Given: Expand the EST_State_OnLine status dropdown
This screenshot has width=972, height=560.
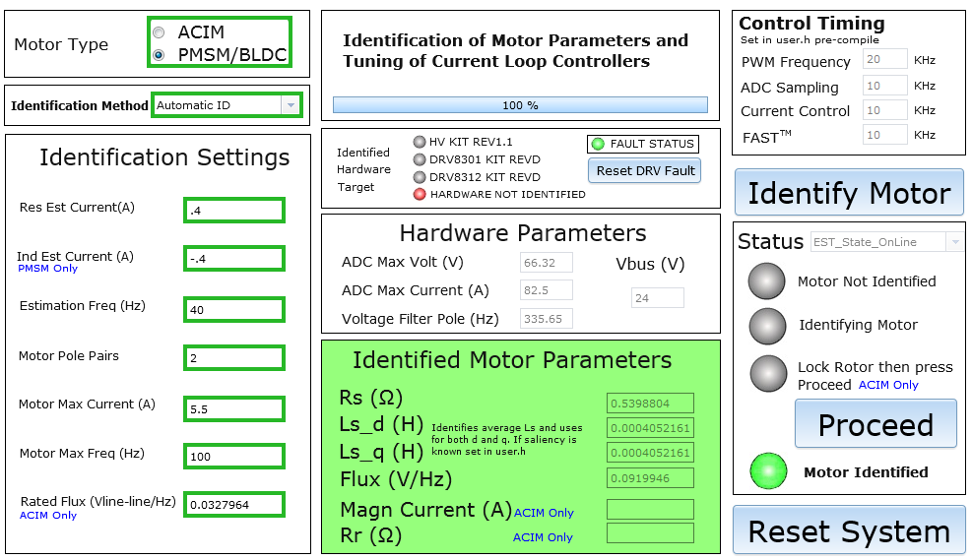Looking at the screenshot, I should pos(955,242).
